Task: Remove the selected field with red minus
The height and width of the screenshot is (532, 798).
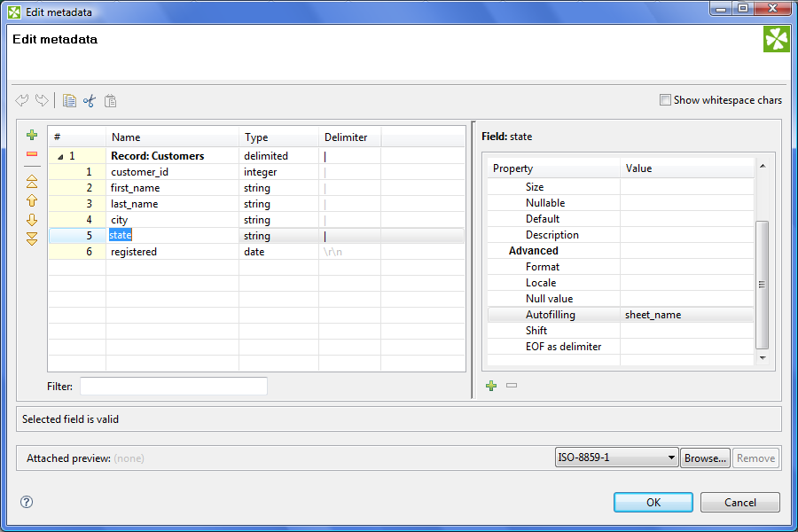Action: (32, 153)
